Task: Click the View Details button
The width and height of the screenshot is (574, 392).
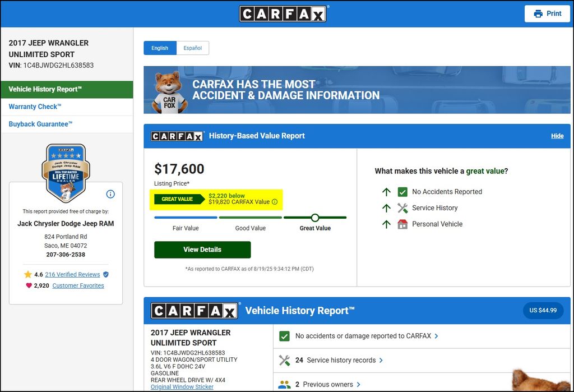Action: pos(202,250)
